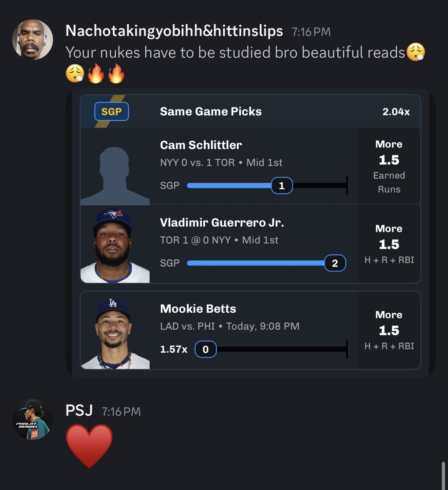Click the 2.04x payout multiplier

click(396, 112)
